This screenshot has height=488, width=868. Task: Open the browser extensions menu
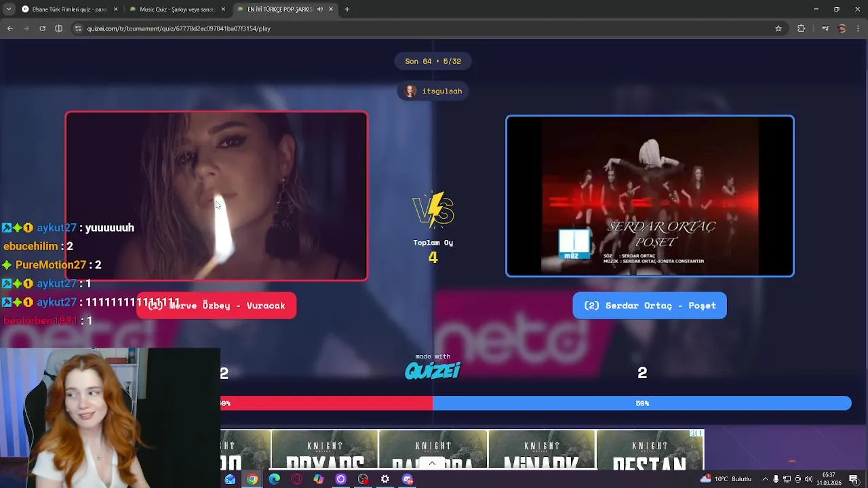click(x=802, y=28)
